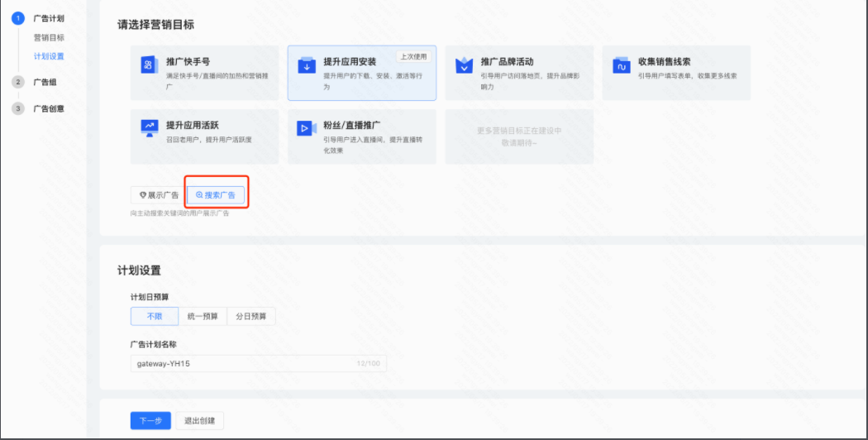868x440 pixels.
Task: Click step 3 circle for 广告创意
Action: 17,108
